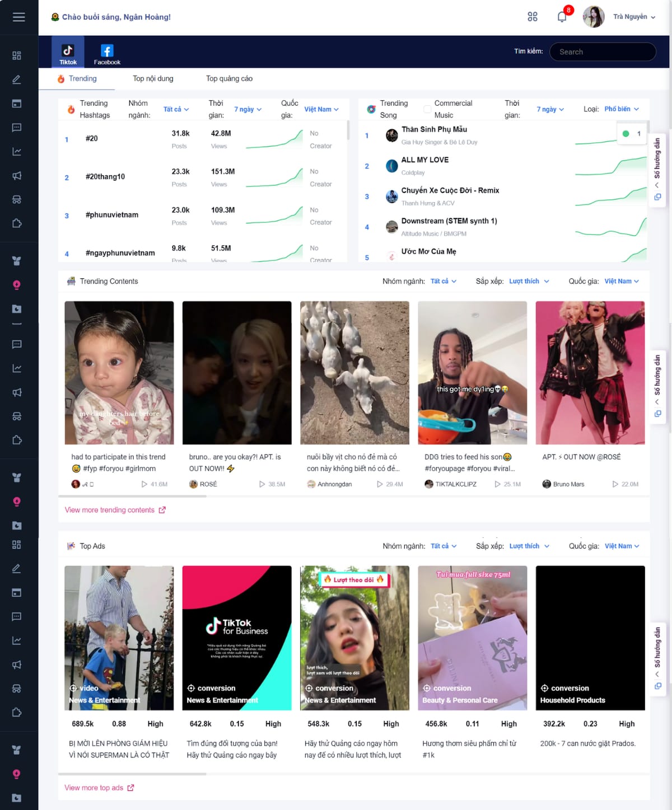Open the apps grid icon beside the bell
The width and height of the screenshot is (672, 810).
[532, 17]
